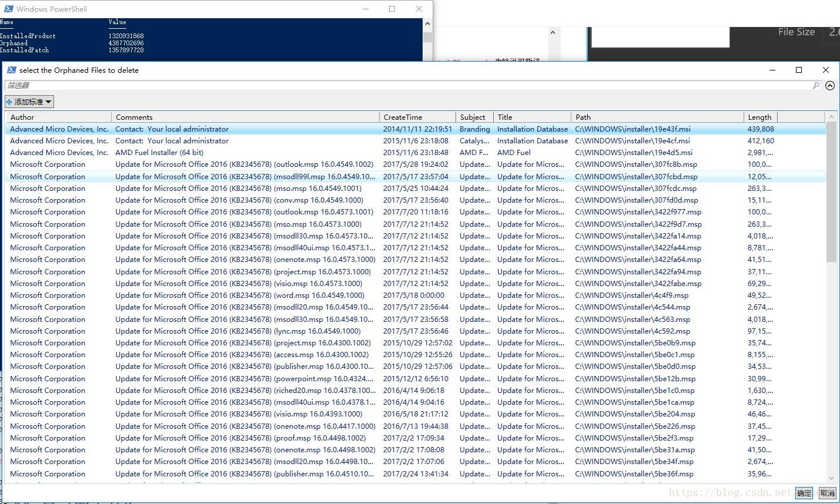
Task: Select row visio.msp 16.0.4573.1000
Action: 415,283
